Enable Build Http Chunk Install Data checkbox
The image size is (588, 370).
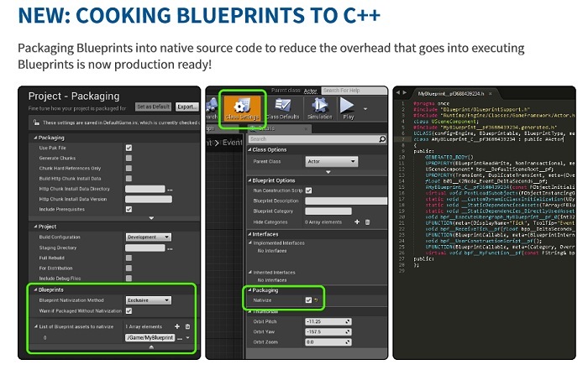[x=129, y=178]
